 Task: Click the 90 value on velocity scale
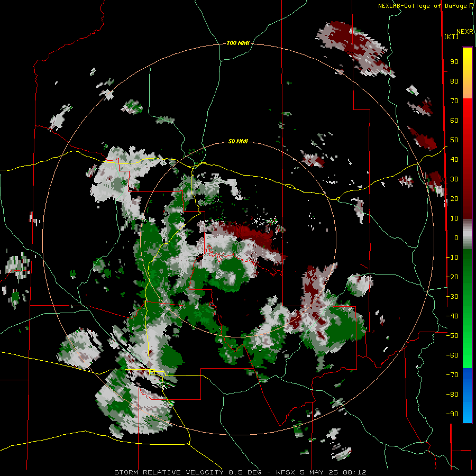[x=454, y=62]
